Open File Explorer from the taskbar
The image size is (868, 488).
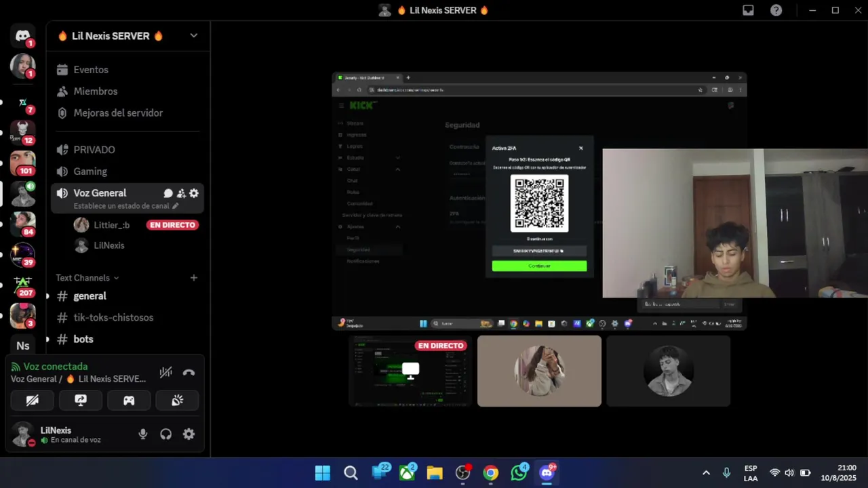[x=435, y=472]
